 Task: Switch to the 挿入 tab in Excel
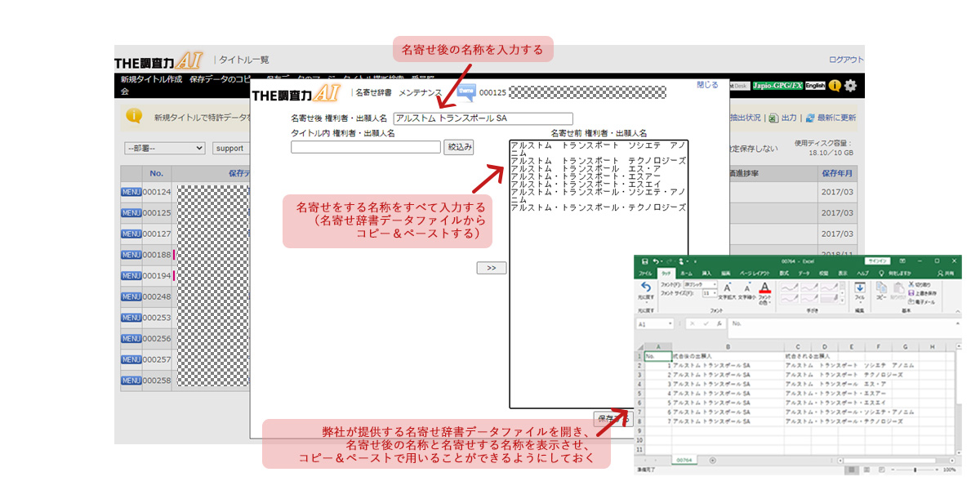706,274
